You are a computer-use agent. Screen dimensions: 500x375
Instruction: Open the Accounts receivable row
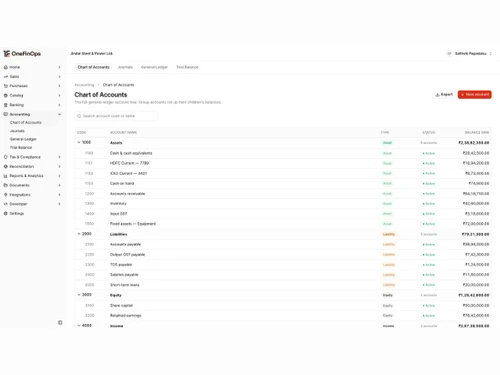click(x=283, y=194)
